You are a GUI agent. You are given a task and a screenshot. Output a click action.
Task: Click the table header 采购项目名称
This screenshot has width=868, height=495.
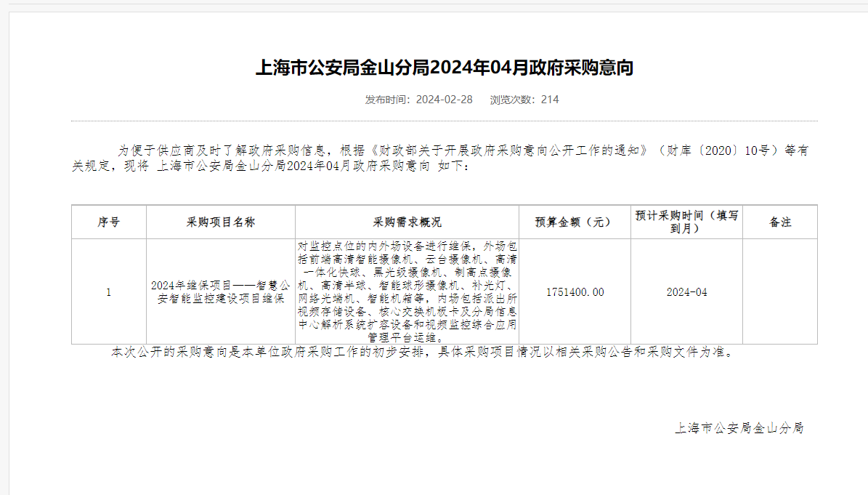pos(221,222)
